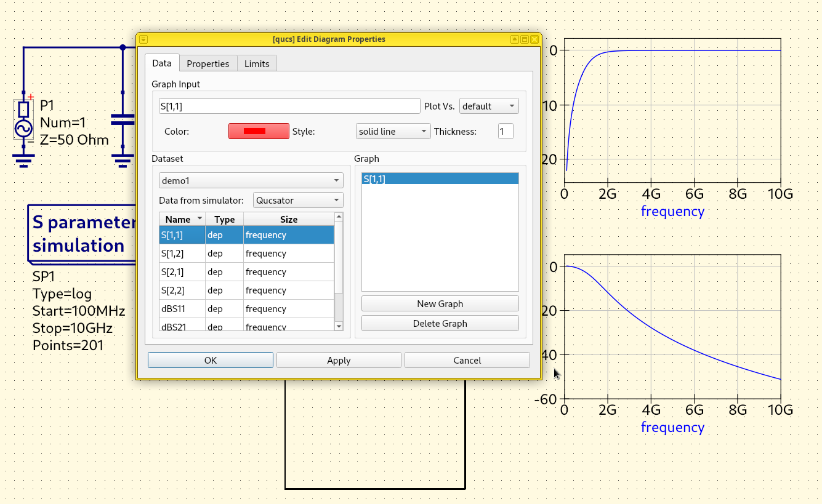Open the demo1 dataset dropdown

pyautogui.click(x=251, y=181)
